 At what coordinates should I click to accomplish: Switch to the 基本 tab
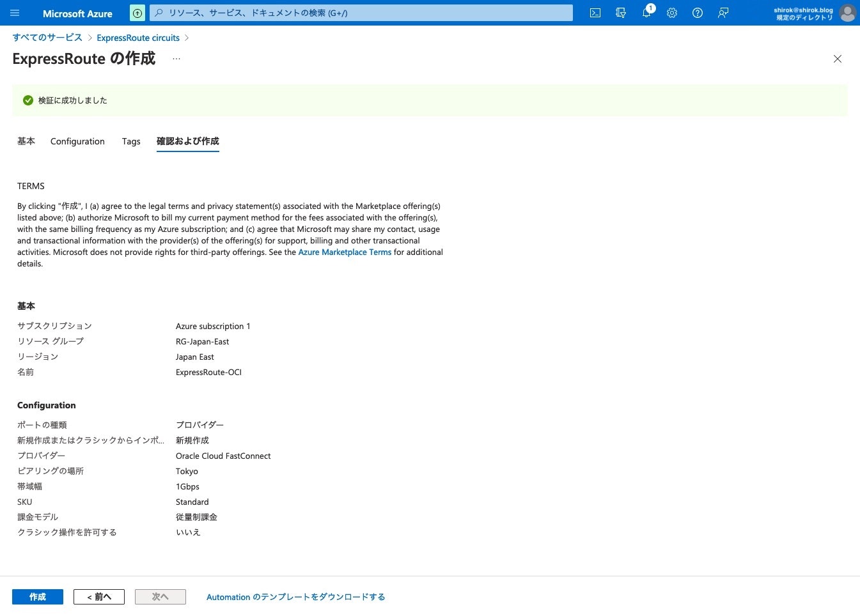coord(26,141)
